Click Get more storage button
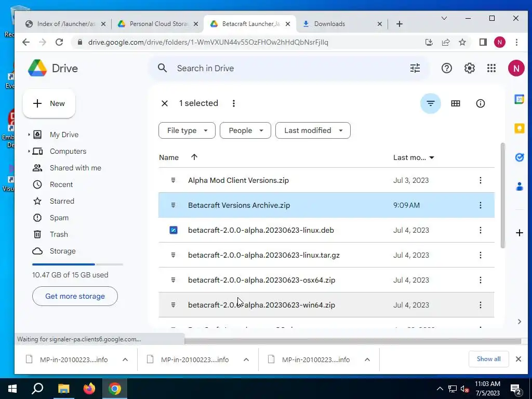 (75, 296)
